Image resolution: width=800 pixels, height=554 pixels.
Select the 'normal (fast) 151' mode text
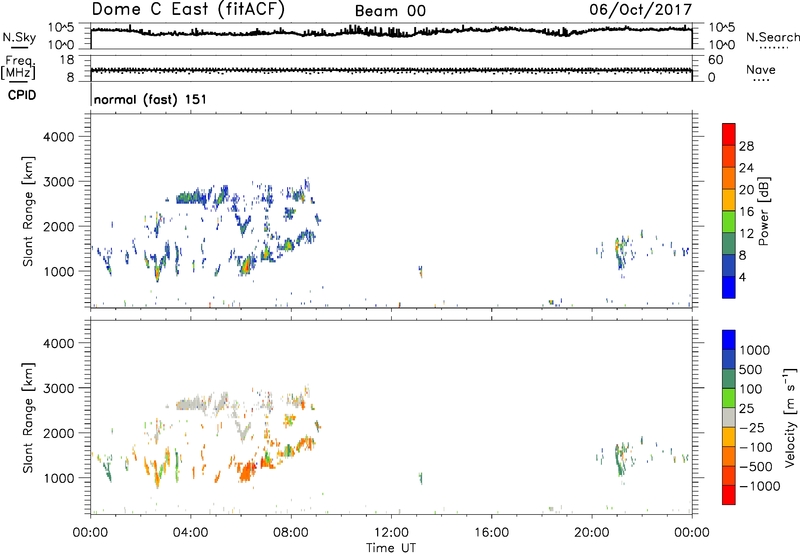(150, 99)
